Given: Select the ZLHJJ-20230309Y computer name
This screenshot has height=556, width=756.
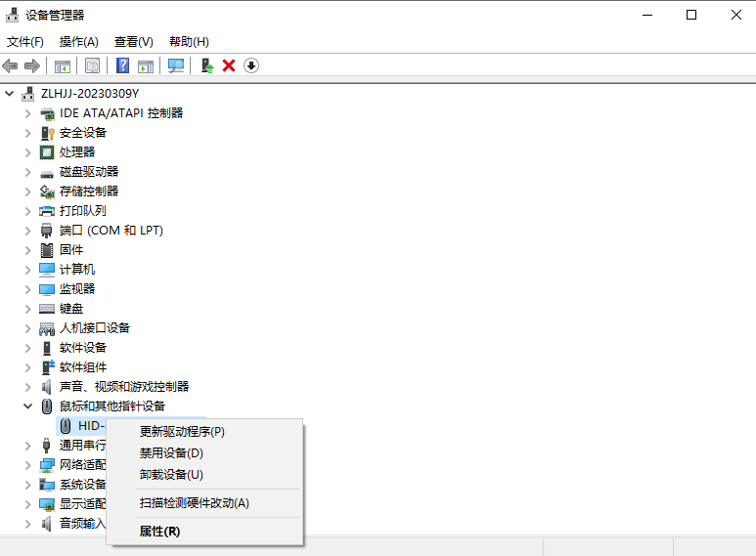Looking at the screenshot, I should point(90,94).
